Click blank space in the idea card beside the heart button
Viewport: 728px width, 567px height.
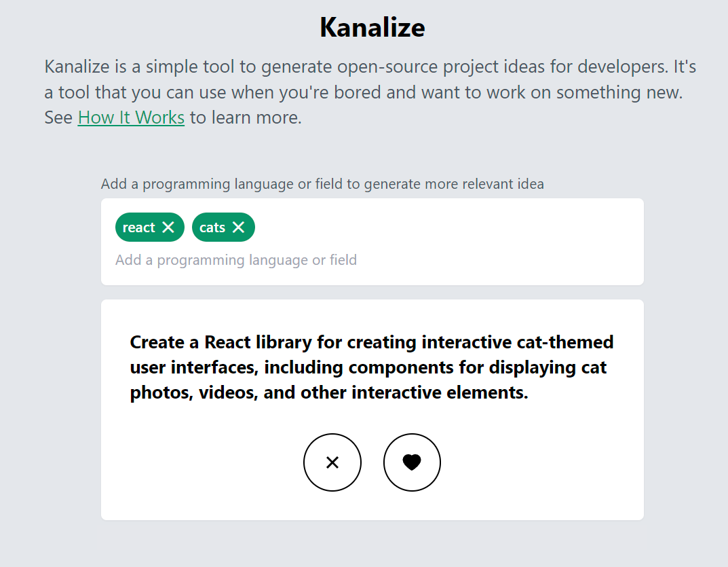point(534,462)
